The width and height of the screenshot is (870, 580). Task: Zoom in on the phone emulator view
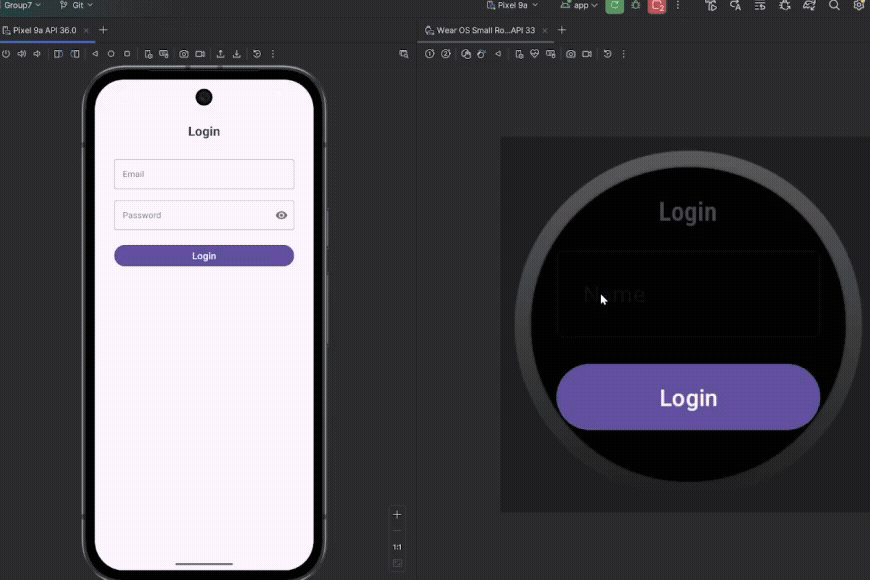pos(397,514)
